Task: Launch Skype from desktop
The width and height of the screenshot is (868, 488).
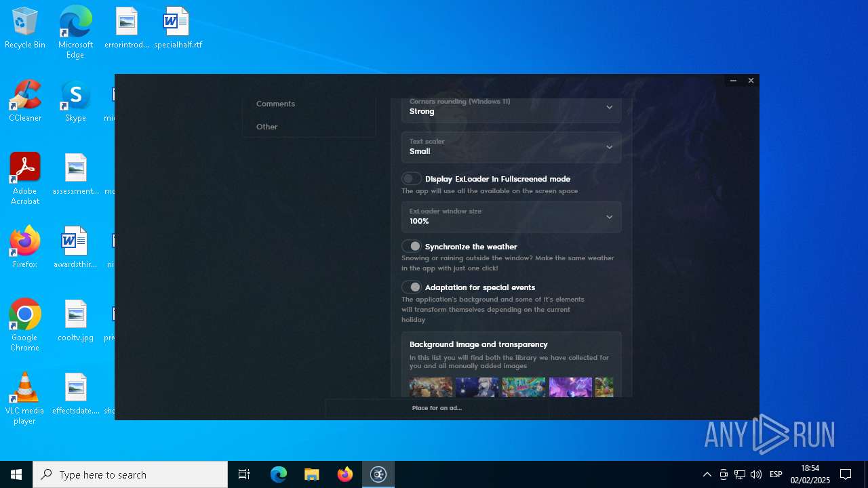Action: [x=75, y=102]
